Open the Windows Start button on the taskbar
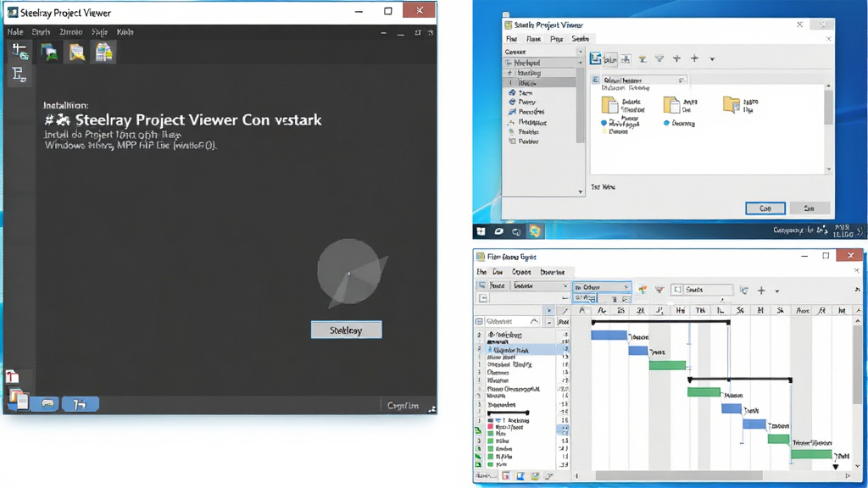868x488 pixels. (x=481, y=231)
